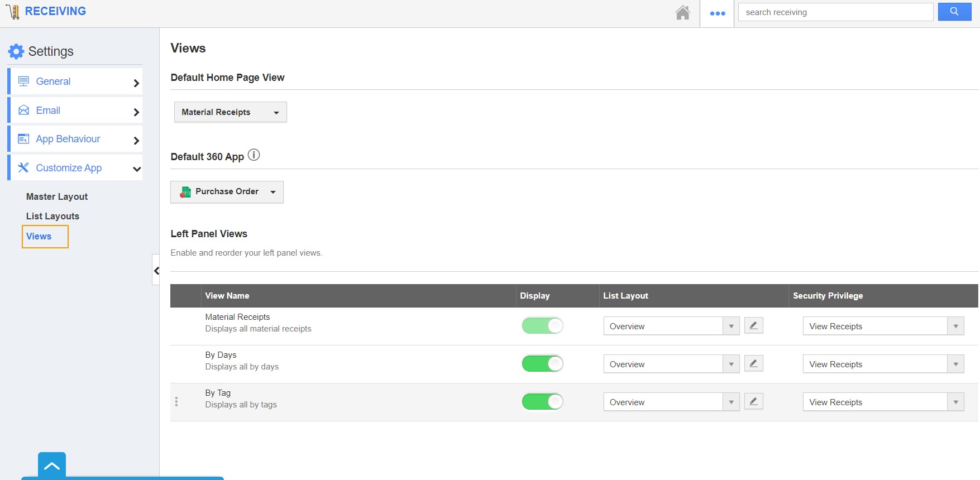Screen dimensions: 980x480
Task: Collapse the left settings panel arrow
Action: pos(156,271)
